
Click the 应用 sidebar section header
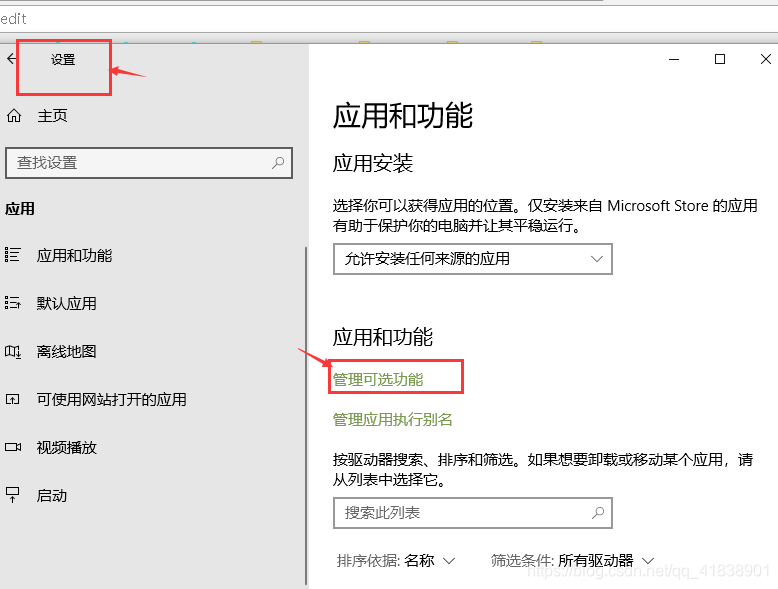[x=20, y=209]
